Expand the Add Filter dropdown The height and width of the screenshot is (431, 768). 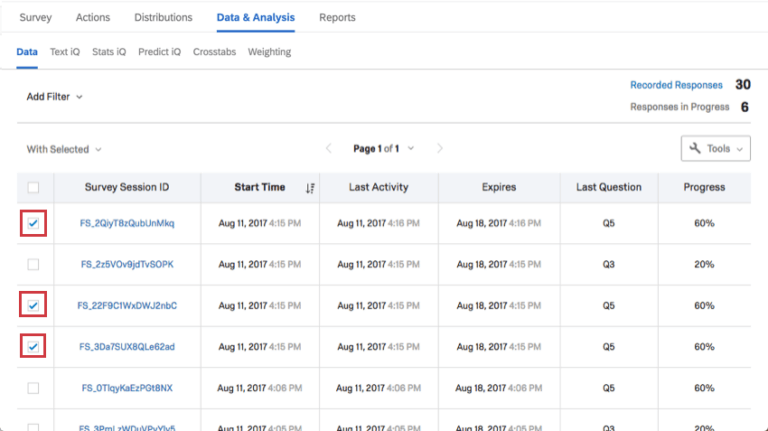point(54,97)
